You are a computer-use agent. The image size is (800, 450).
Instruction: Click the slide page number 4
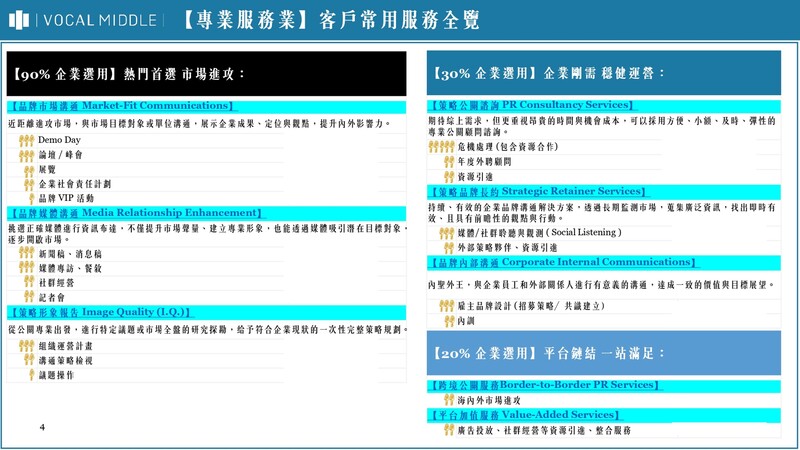[x=42, y=427]
